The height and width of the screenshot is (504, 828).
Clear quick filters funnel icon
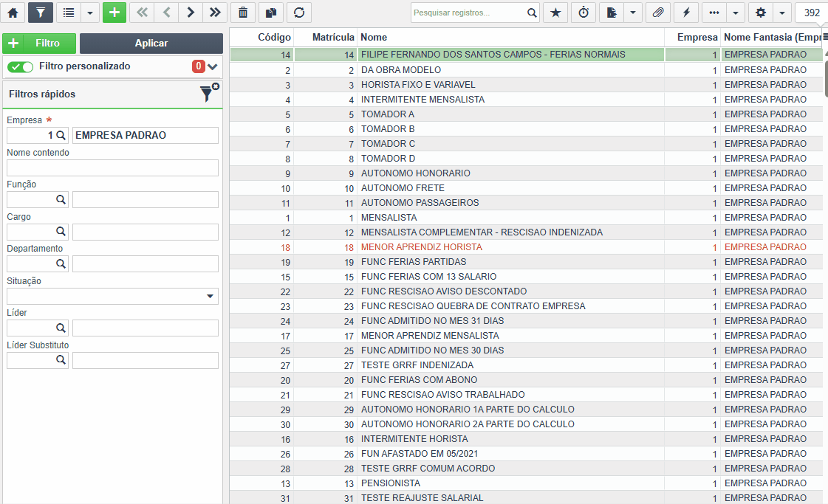tap(208, 93)
